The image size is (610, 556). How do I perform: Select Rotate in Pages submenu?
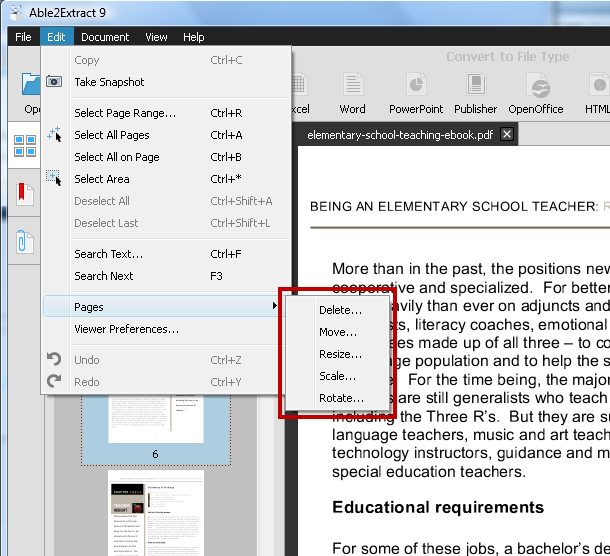point(338,398)
